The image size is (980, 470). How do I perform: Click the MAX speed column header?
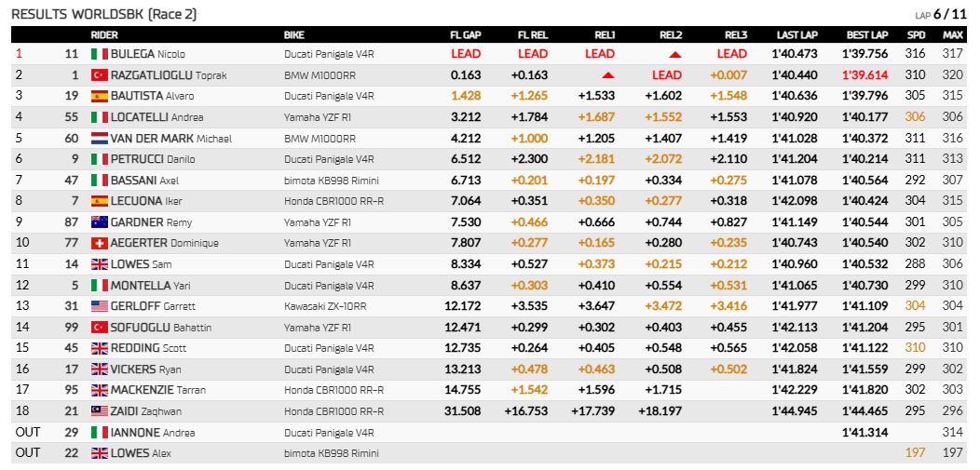(x=952, y=35)
